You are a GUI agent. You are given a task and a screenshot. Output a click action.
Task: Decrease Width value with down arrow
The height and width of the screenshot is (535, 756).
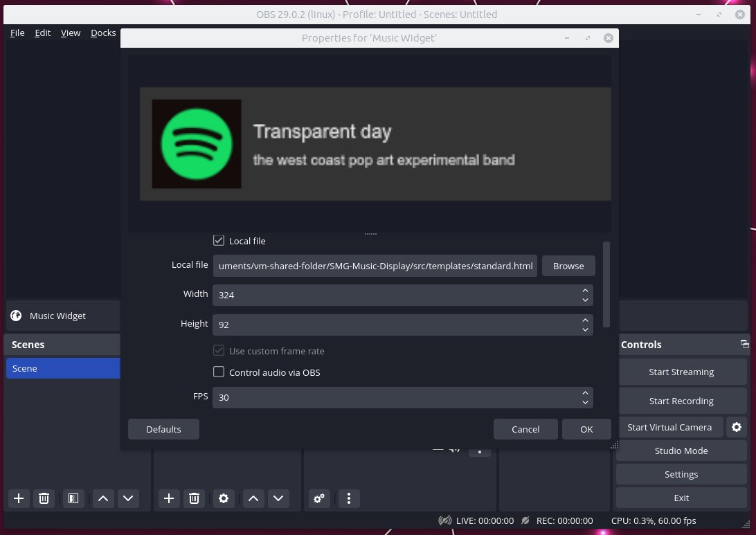[x=585, y=300]
